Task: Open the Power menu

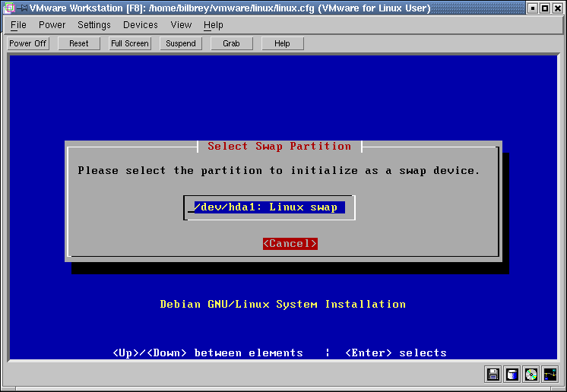Action: click(x=52, y=25)
